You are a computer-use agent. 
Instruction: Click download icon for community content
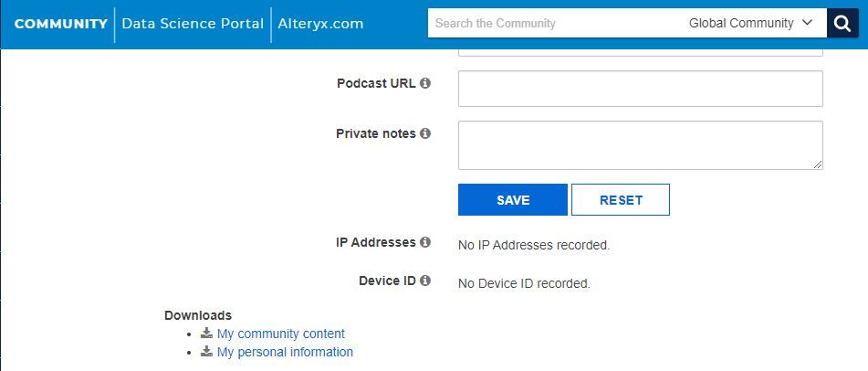[207, 334]
